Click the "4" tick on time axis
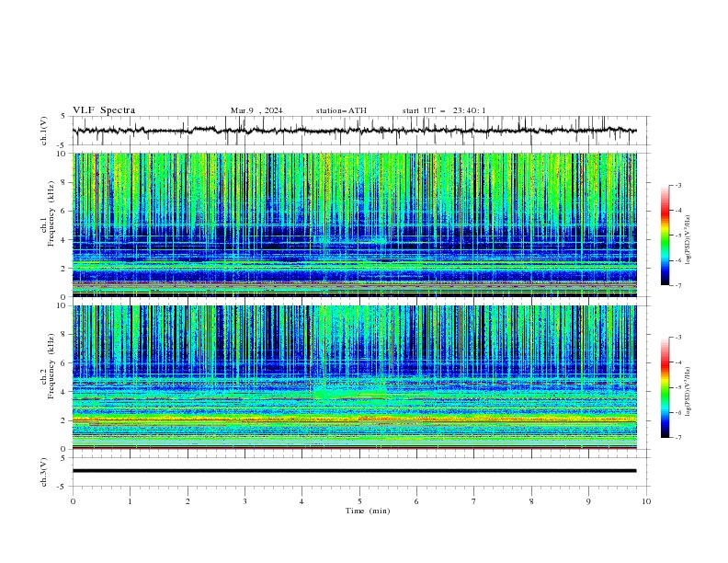Screen dimensions: 728x563 coord(302,501)
